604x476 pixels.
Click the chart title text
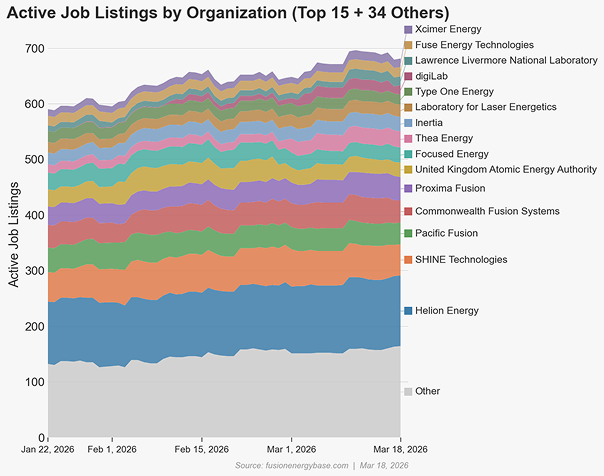tap(228, 13)
